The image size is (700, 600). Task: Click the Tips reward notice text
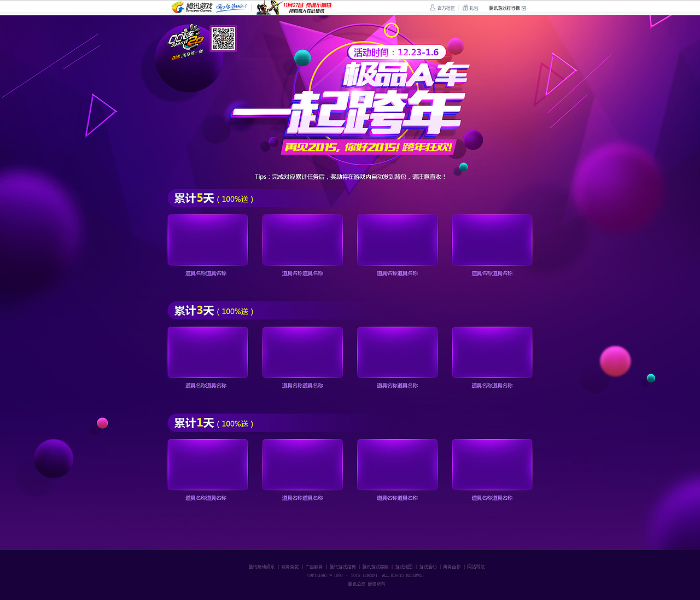[x=351, y=177]
